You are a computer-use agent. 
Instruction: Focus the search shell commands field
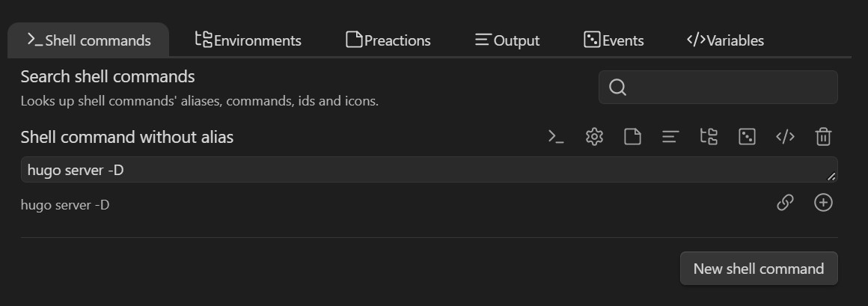[730, 88]
